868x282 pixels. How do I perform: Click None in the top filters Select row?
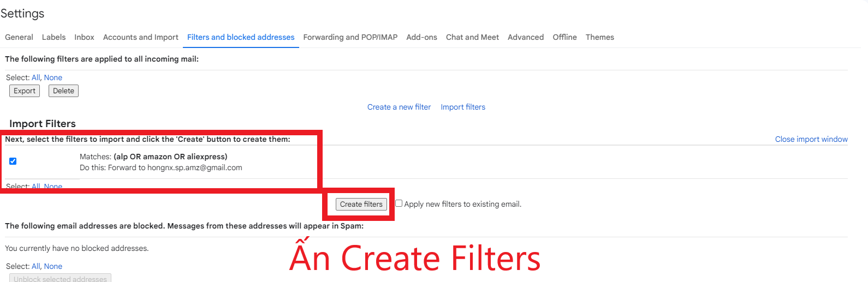(x=53, y=77)
